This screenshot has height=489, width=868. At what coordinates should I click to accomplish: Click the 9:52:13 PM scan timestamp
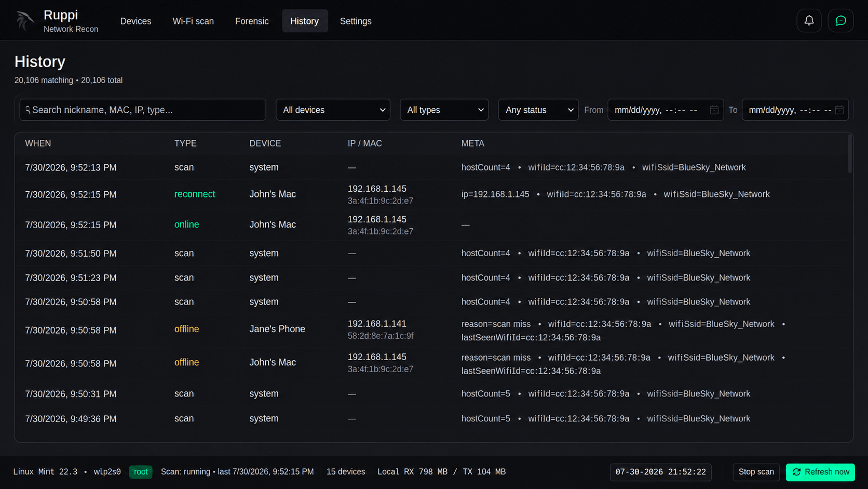(71, 167)
